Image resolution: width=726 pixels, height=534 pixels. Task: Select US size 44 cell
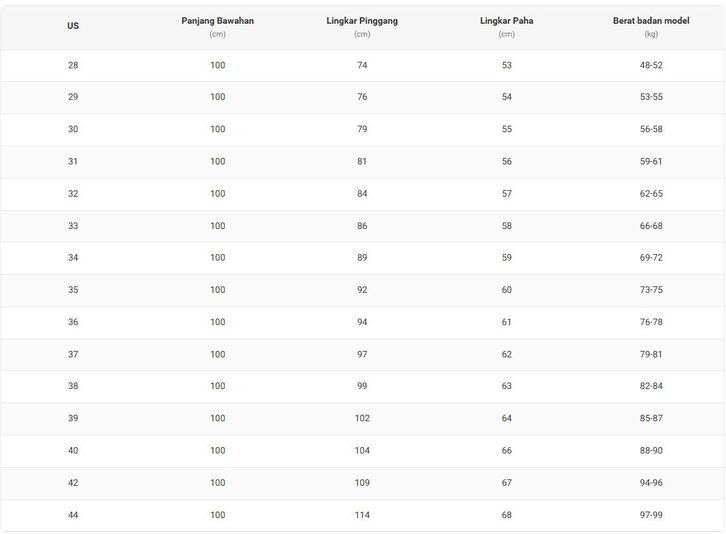coord(73,515)
